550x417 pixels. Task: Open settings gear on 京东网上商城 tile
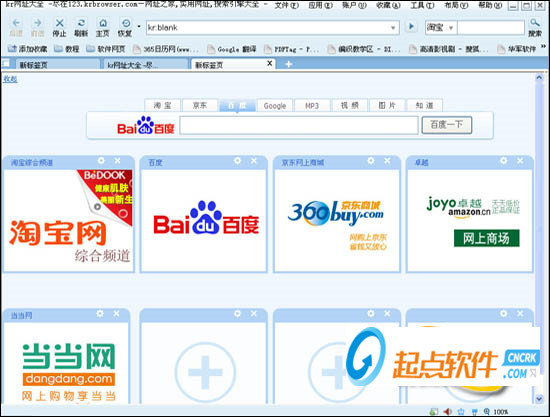371,161
